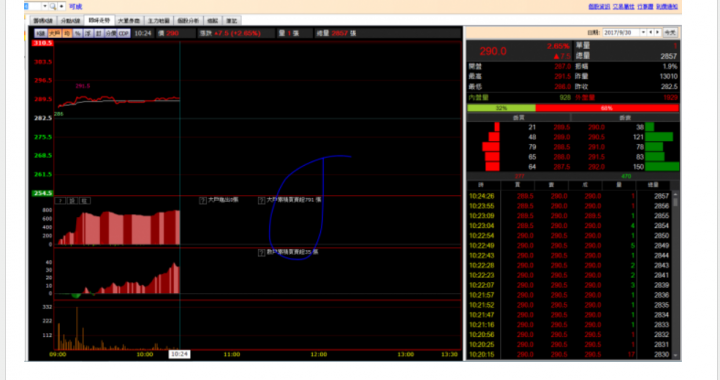Click the ? button on the large-holder chart
This screenshot has width=720, height=380.
(x=60, y=201)
